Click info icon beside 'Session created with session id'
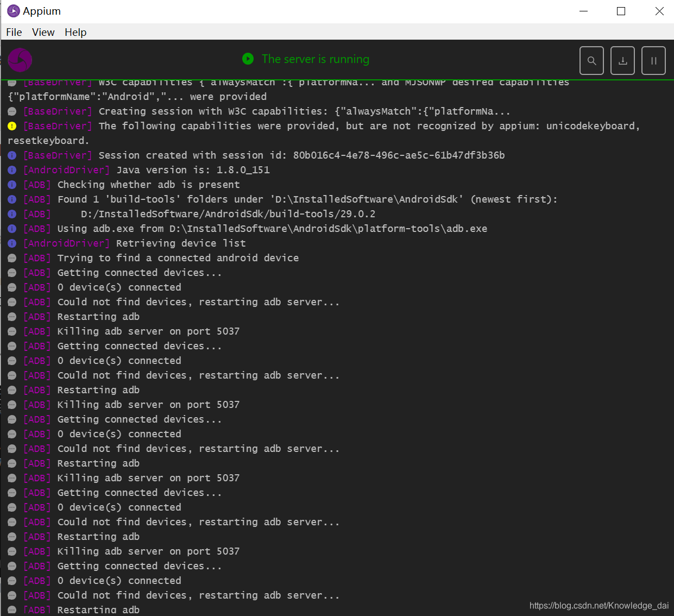The height and width of the screenshot is (616, 674). (12, 155)
